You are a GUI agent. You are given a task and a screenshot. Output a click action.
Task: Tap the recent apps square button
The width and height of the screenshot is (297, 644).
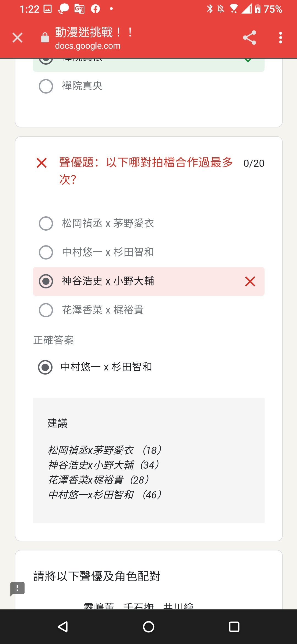click(x=234, y=627)
